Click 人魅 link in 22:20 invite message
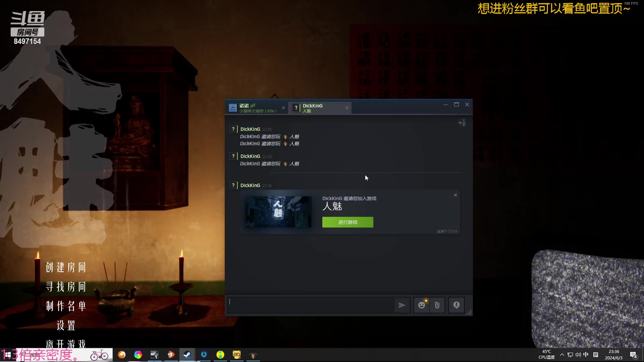This screenshot has height=362, width=644. [294, 164]
